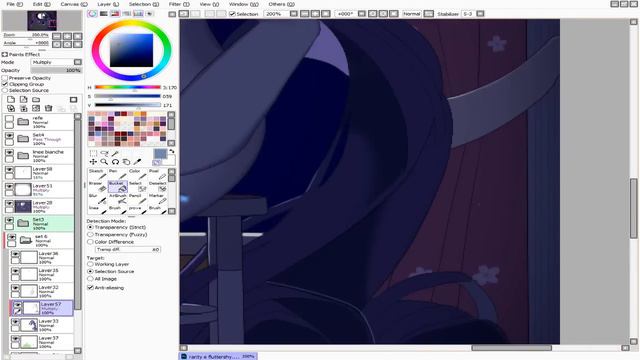Hide the Set3 layer folder
This screenshot has width=640, height=360.
pyautogui.click(x=9, y=220)
